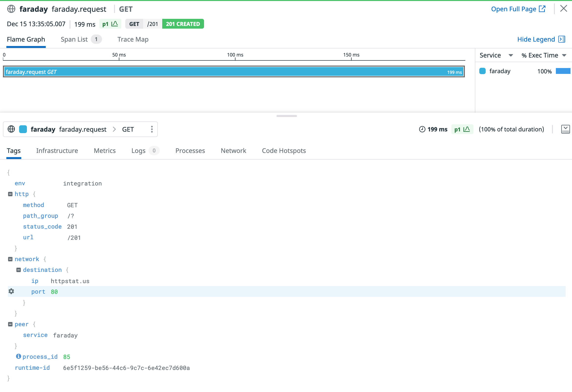
Task: Click the globe icon next to the faraday title
Action: (11, 9)
